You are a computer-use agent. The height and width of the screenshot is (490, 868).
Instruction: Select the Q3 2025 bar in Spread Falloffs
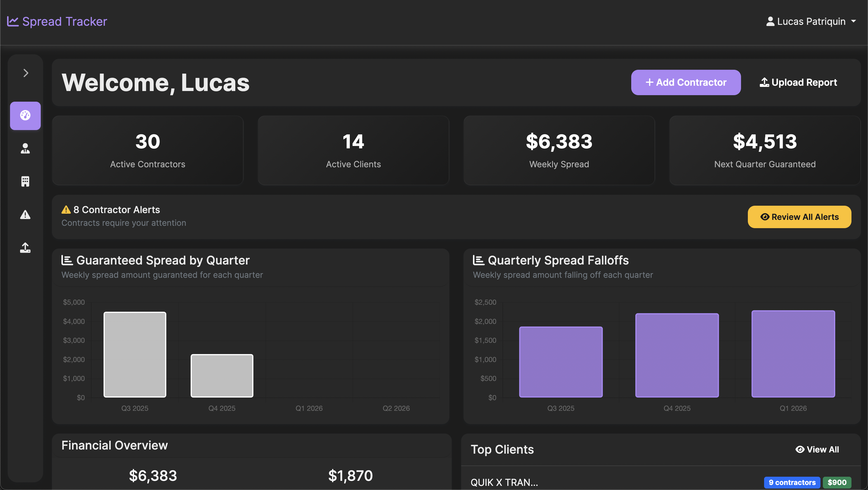tap(561, 362)
